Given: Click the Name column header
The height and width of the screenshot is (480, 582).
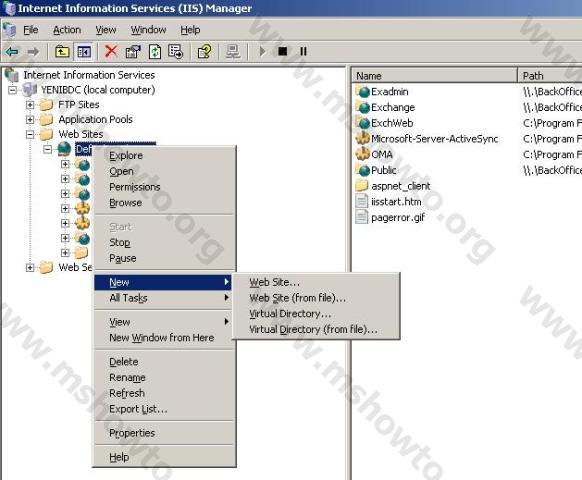Looking at the screenshot, I should tap(434, 76).
